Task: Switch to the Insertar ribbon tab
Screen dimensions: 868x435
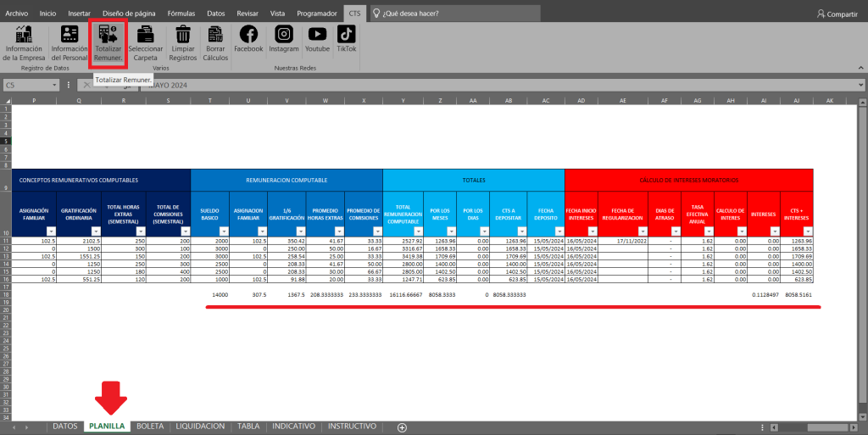Action: click(79, 14)
